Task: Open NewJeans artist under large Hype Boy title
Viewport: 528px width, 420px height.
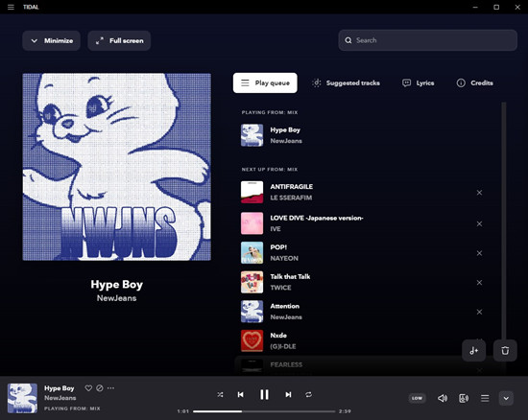Action: [116, 298]
